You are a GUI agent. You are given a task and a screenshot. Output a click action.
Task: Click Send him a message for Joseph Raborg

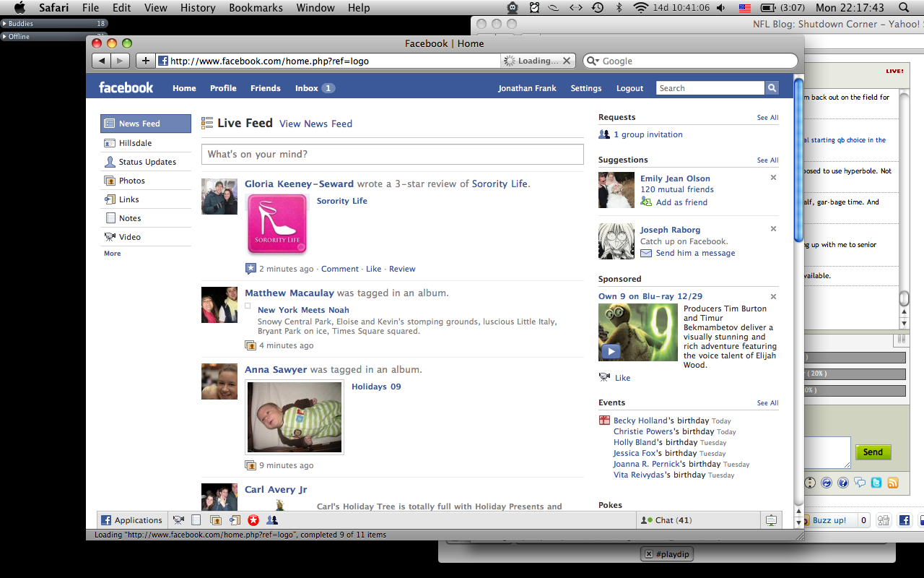point(695,253)
